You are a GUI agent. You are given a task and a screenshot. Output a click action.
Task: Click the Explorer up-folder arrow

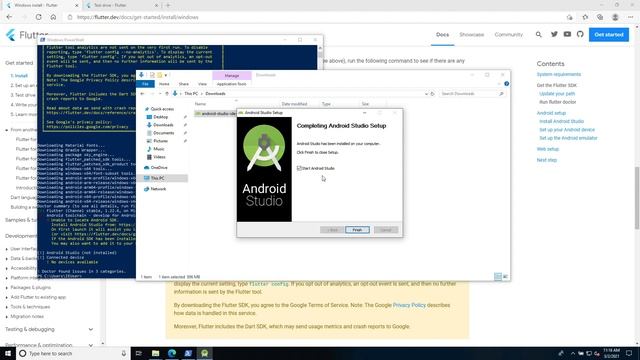(x=167, y=93)
